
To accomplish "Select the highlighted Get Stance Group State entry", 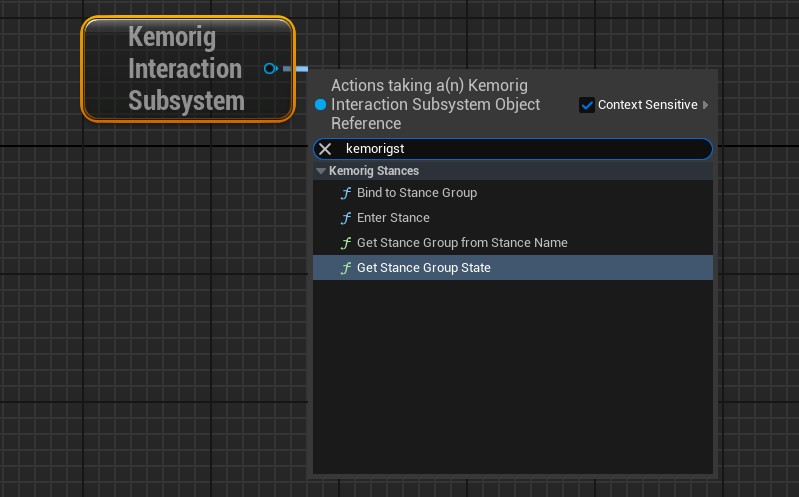I will [424, 268].
